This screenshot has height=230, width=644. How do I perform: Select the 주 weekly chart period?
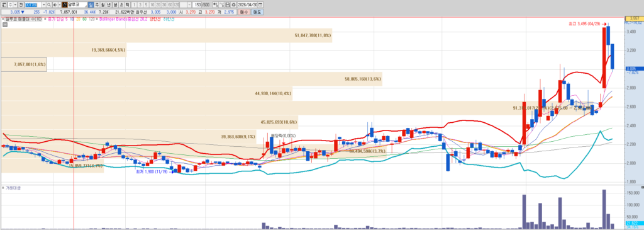tap(97, 4)
